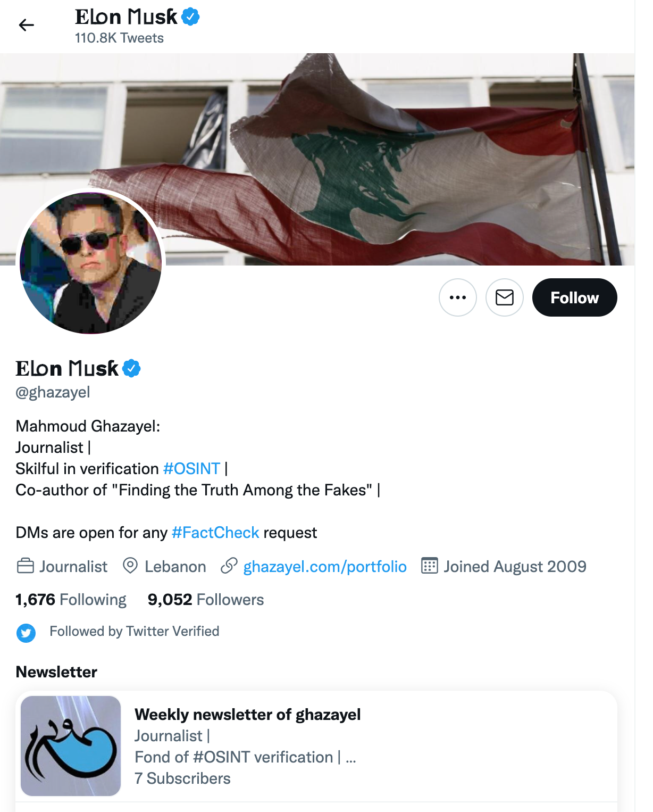Open the #OSINT hashtag link
This screenshot has width=653, height=812.
(191, 469)
